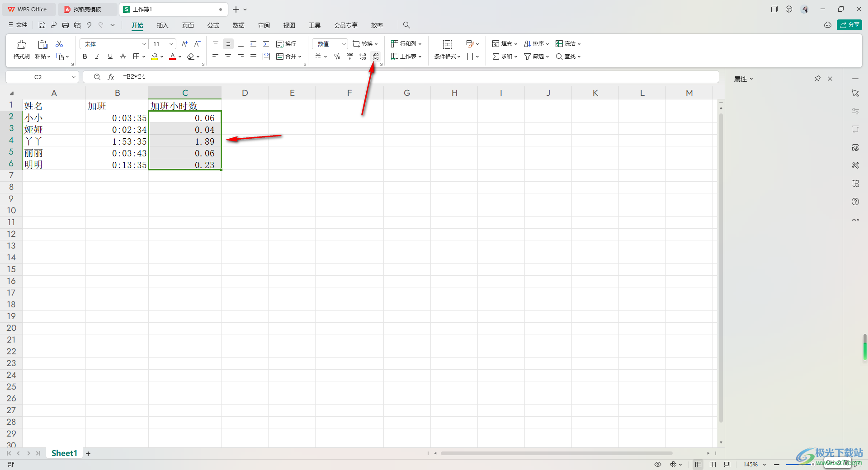Open Convert (转换) dropdown
Image resolution: width=868 pixels, height=470 pixels.
click(x=365, y=44)
